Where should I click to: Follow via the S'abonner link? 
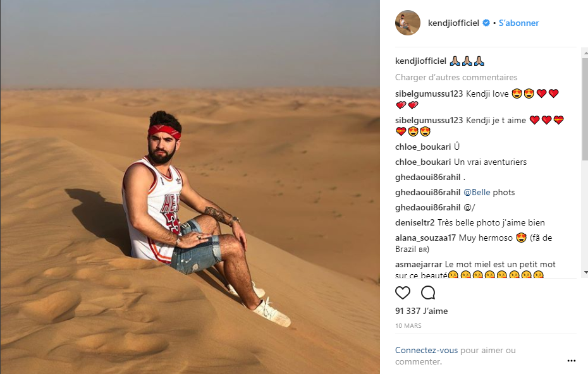point(518,23)
